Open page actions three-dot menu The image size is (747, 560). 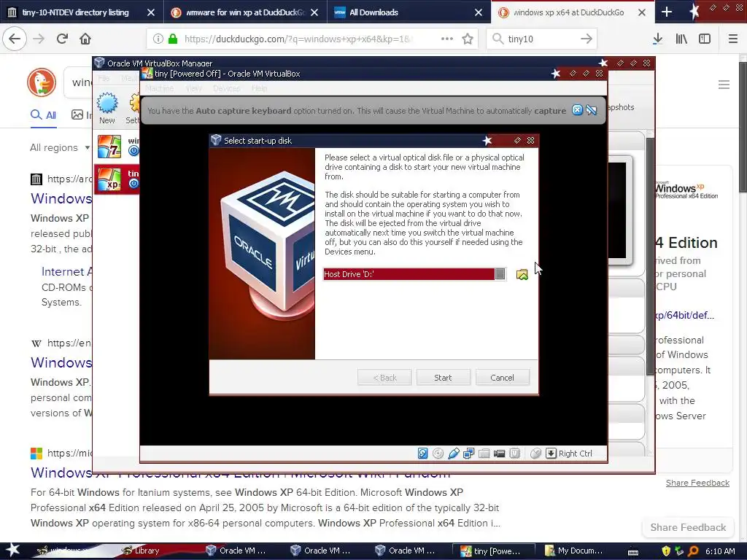pyautogui.click(x=447, y=39)
